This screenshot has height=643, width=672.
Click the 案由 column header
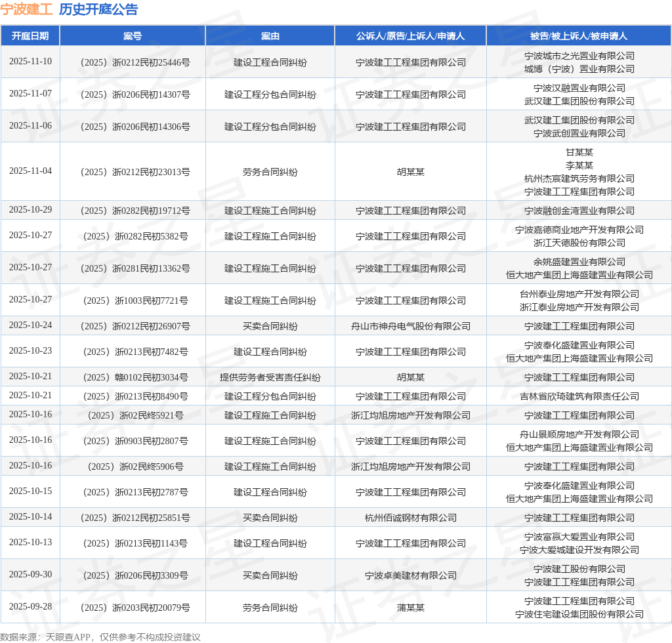tap(270, 36)
